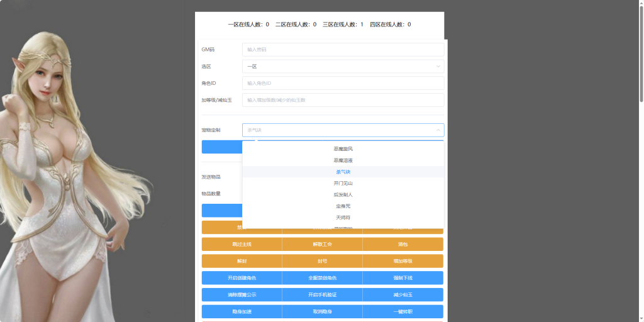Click the 全服禁创角色 button
Screen dimensions: 644x322
(x=323, y=278)
